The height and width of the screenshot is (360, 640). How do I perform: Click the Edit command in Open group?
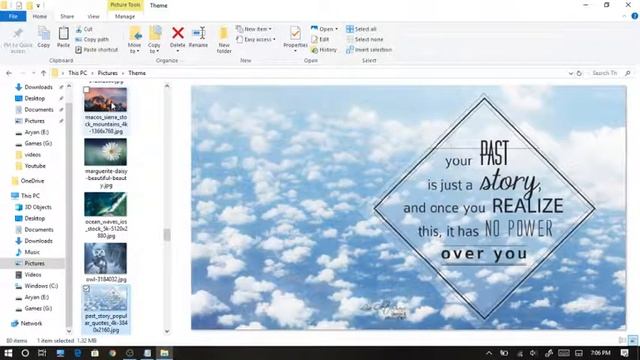(320, 40)
